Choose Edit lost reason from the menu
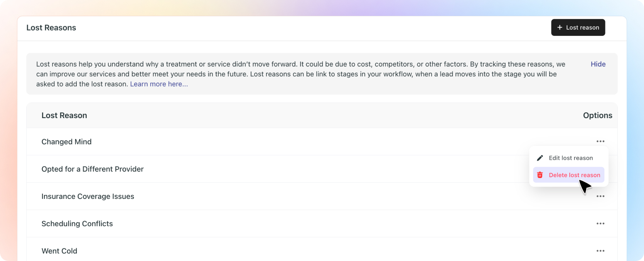 pyautogui.click(x=570, y=158)
